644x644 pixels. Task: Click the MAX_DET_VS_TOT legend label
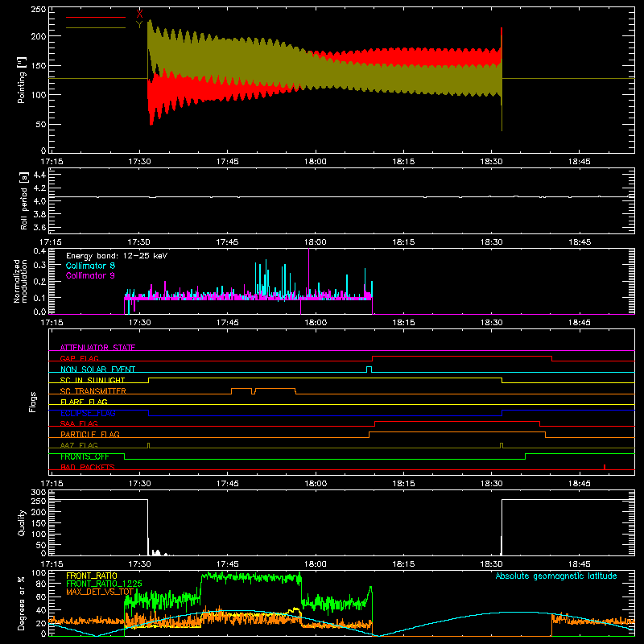pos(100,592)
